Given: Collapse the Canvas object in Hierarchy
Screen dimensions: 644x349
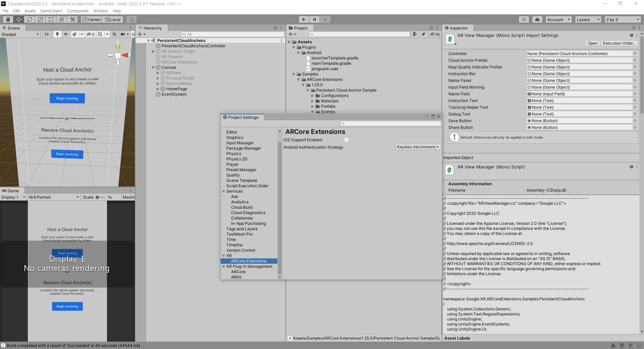Looking at the screenshot, I should [153, 67].
